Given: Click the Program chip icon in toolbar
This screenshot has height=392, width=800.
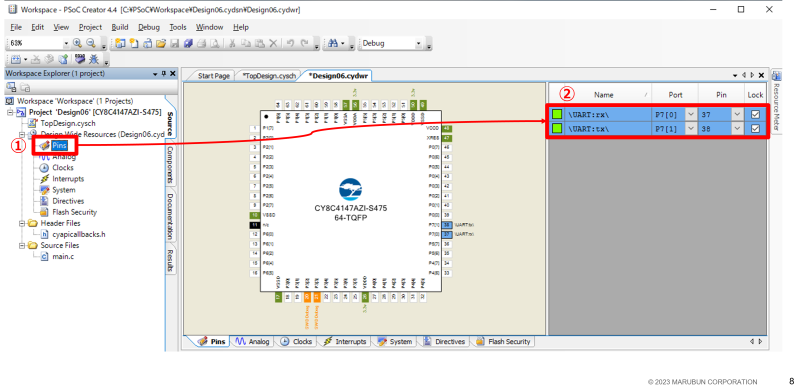Looking at the screenshot, I should (80, 59).
